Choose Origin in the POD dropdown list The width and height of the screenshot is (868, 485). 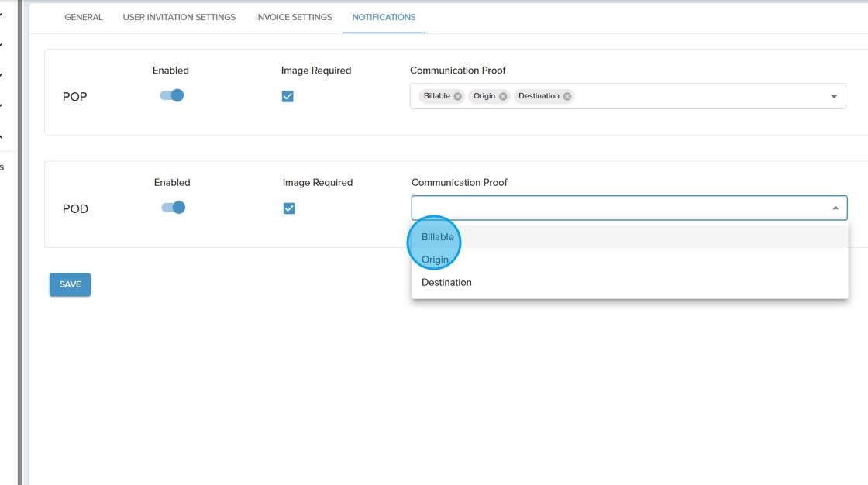tap(436, 260)
